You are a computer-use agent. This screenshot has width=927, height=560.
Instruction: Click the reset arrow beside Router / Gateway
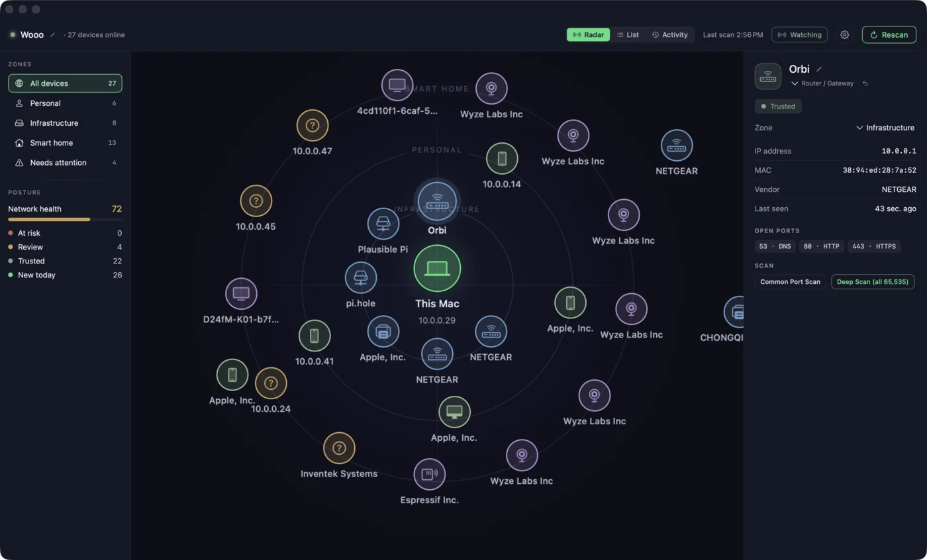865,83
